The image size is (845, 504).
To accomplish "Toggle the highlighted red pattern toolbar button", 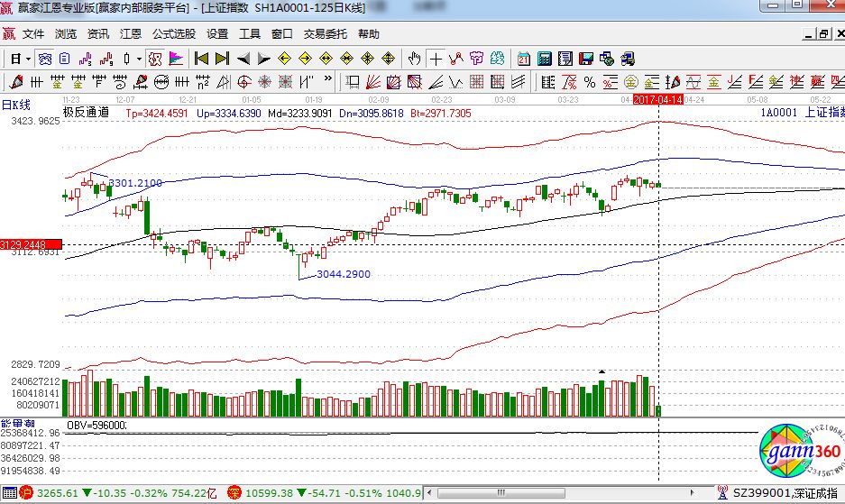I will [x=154, y=59].
